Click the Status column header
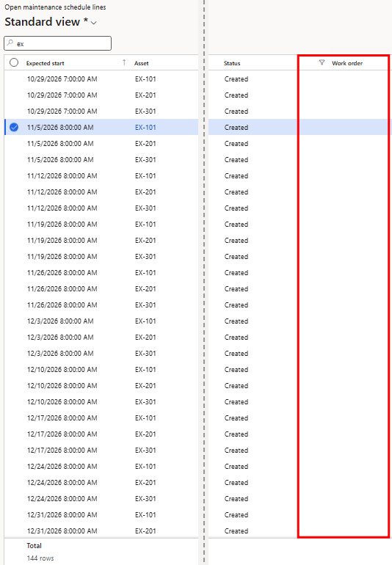392x565 pixels. coord(232,63)
